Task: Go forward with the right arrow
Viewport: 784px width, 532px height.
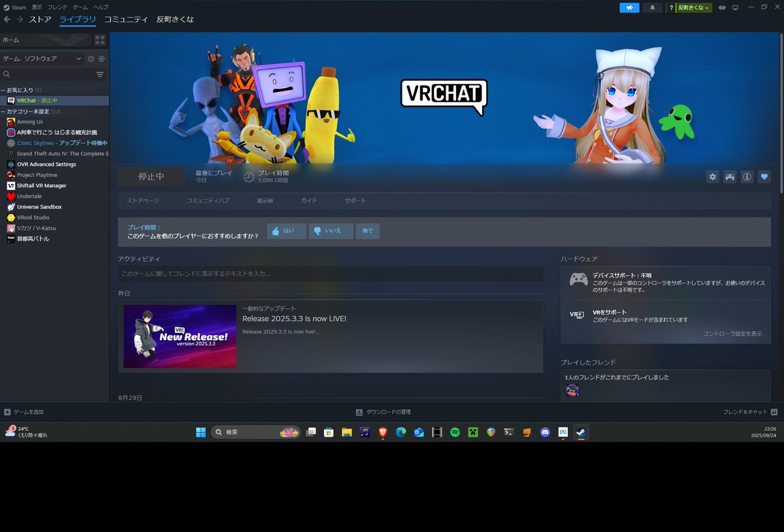Action: pyautogui.click(x=20, y=20)
